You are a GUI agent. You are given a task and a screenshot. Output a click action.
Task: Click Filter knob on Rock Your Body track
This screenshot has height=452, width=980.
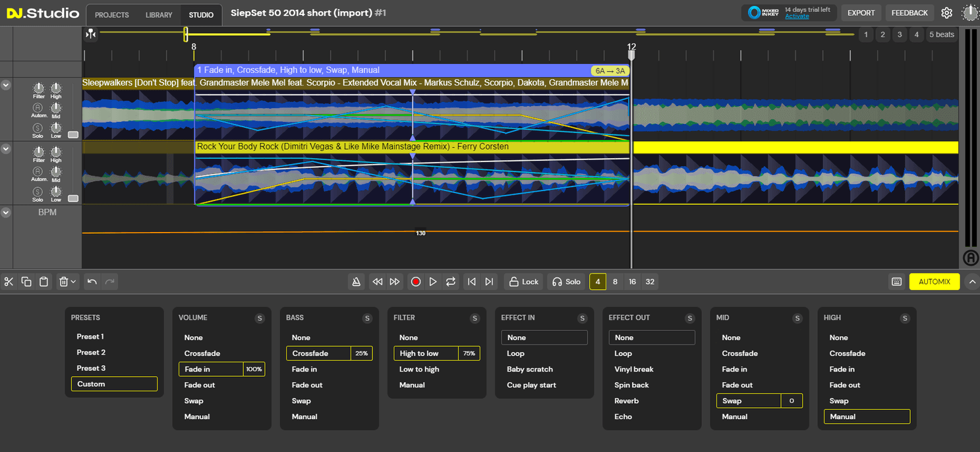pyautogui.click(x=39, y=151)
